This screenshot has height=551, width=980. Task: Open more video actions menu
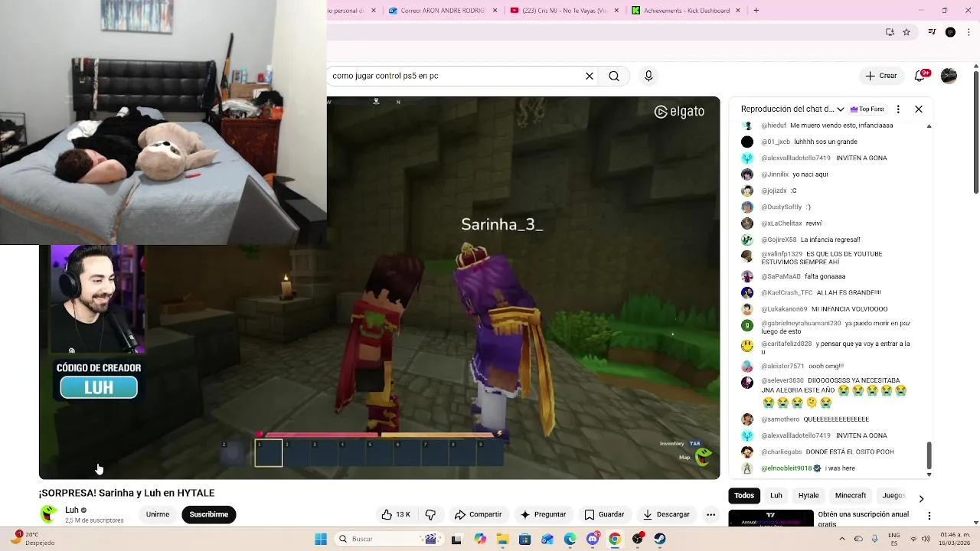[x=710, y=514]
